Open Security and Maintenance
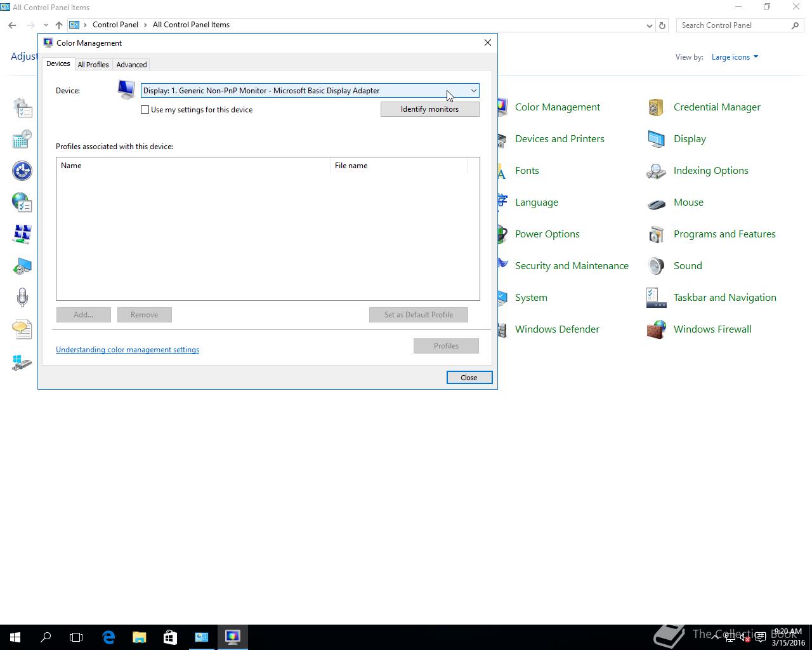 point(572,266)
